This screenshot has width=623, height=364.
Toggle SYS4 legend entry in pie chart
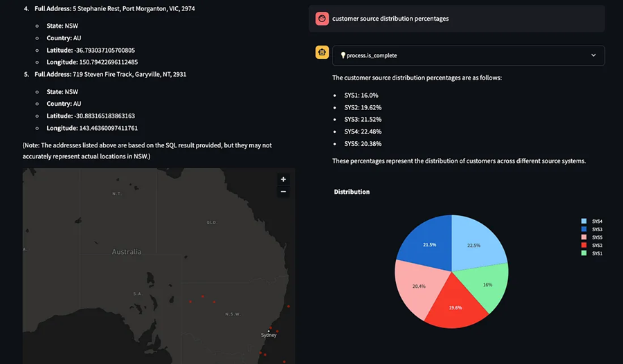(592, 221)
